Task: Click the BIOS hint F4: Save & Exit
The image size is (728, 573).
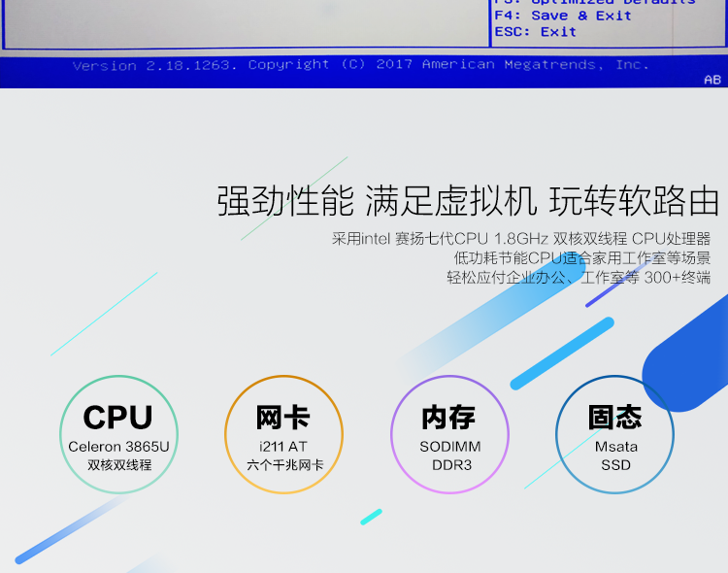Action: click(x=563, y=16)
